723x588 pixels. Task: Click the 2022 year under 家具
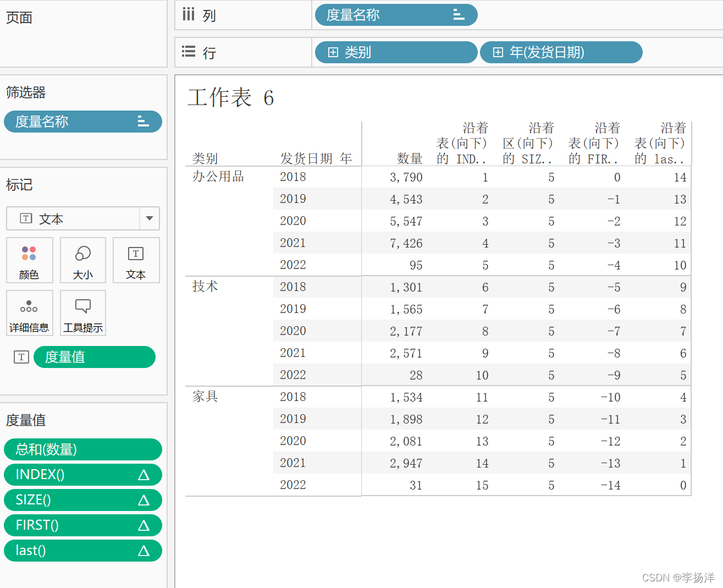pyautogui.click(x=293, y=485)
